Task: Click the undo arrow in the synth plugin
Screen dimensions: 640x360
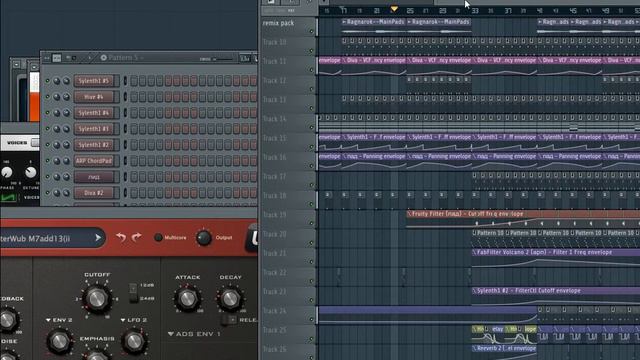Action: [121, 237]
